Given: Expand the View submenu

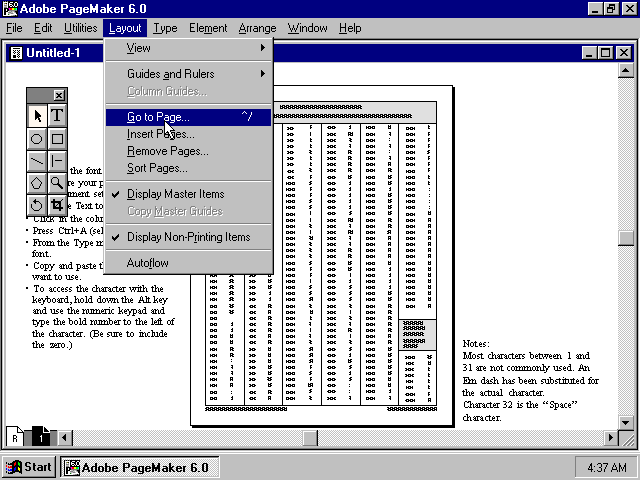Looking at the screenshot, I should pos(189,48).
